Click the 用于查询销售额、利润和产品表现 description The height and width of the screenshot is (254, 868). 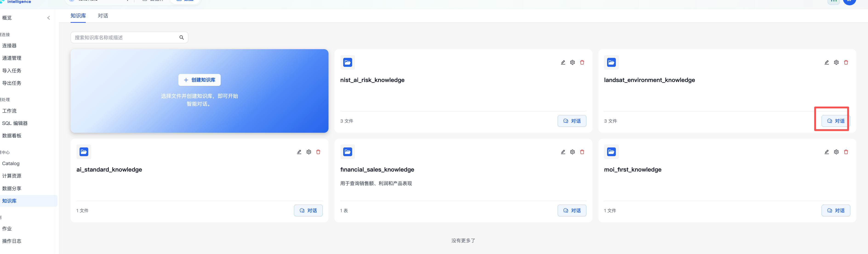point(376,184)
